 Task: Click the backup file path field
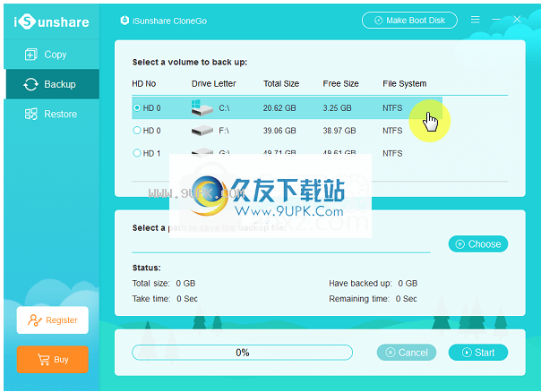point(281,244)
